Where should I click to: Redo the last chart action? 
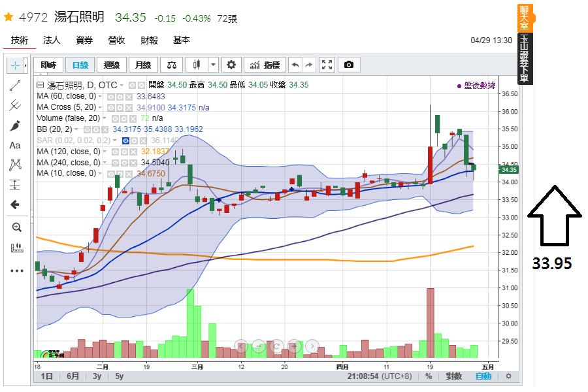pyautogui.click(x=308, y=65)
